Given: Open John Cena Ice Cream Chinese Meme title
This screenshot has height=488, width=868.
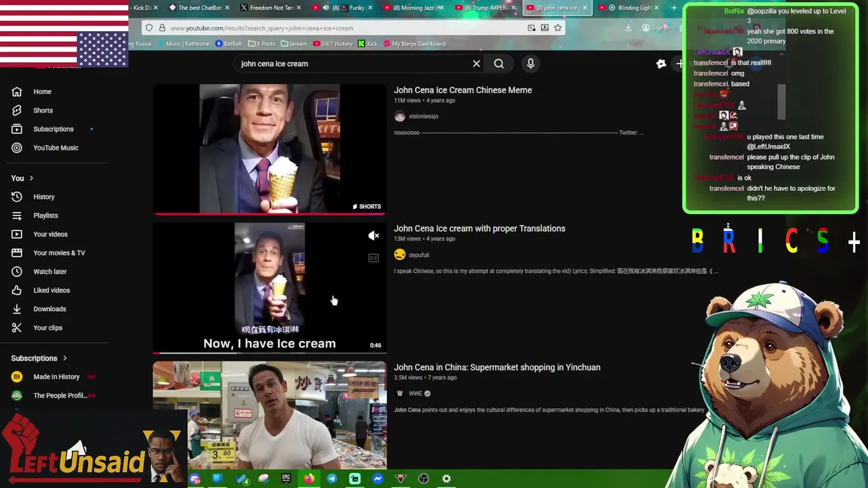Looking at the screenshot, I should click(x=462, y=90).
